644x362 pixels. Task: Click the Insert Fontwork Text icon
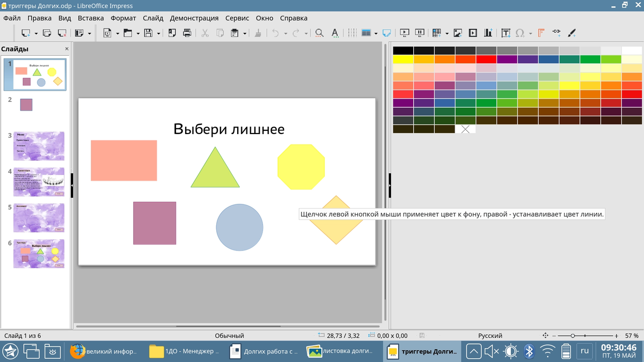(541, 33)
